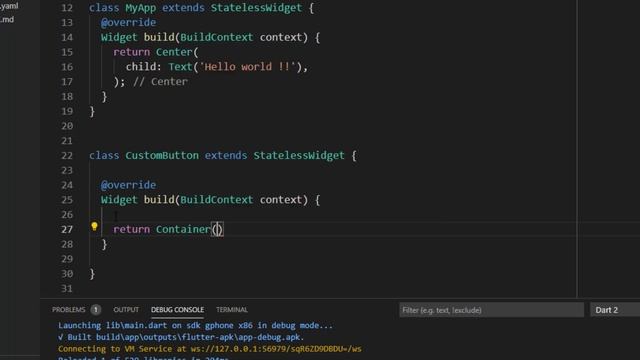Click the MyApp class name on line 12
The height and width of the screenshot is (360, 640).
click(140, 8)
